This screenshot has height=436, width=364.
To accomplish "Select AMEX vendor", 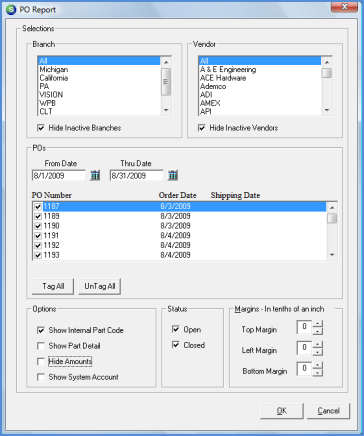I will click(260, 103).
